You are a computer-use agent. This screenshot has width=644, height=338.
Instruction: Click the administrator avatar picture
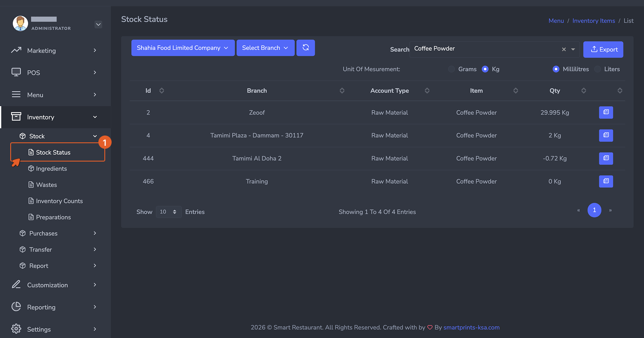tap(20, 23)
